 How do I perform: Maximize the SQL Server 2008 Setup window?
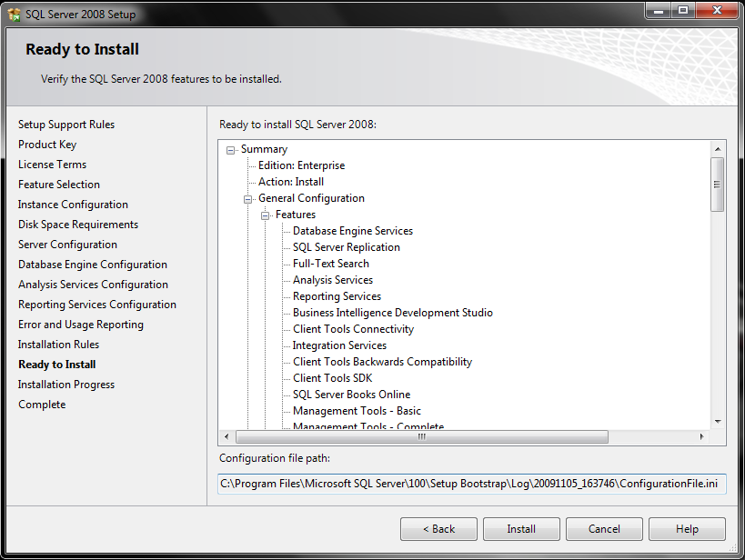683,10
